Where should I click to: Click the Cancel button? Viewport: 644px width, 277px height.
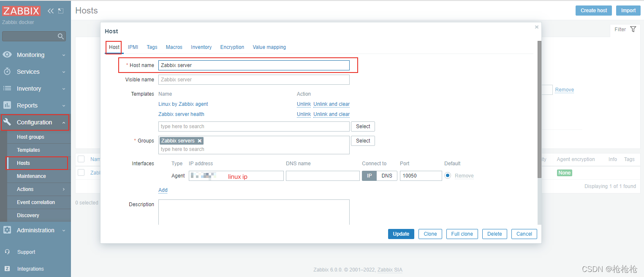[524, 234]
